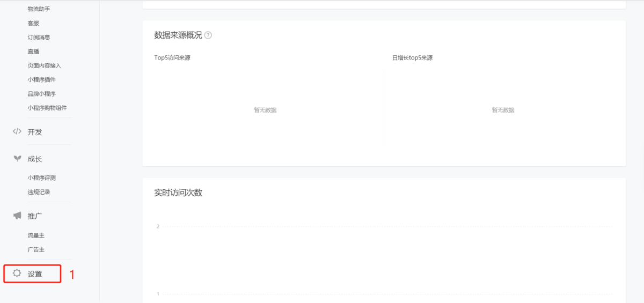Go to 违规记录 sidebar item
The width and height of the screenshot is (644, 303).
(39, 191)
